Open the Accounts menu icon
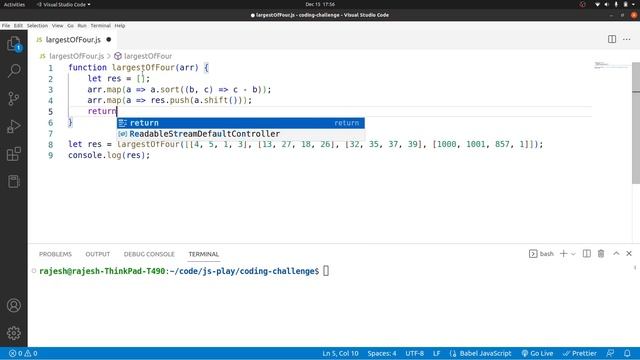Viewport: 640px width, 360px height. pos(14,305)
